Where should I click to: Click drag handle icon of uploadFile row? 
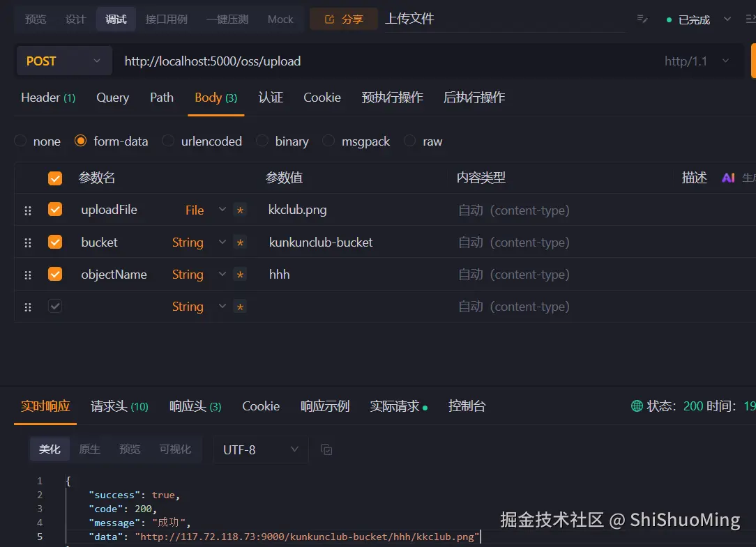coord(28,210)
